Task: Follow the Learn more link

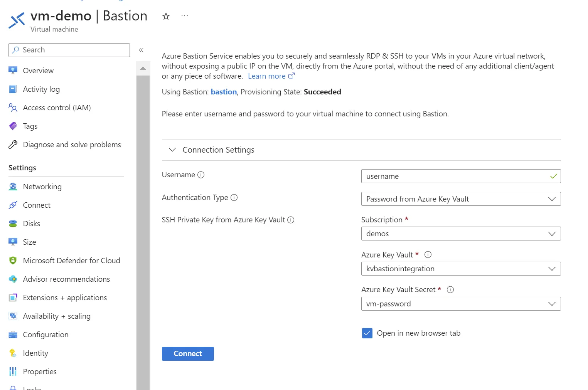Action: [267, 76]
